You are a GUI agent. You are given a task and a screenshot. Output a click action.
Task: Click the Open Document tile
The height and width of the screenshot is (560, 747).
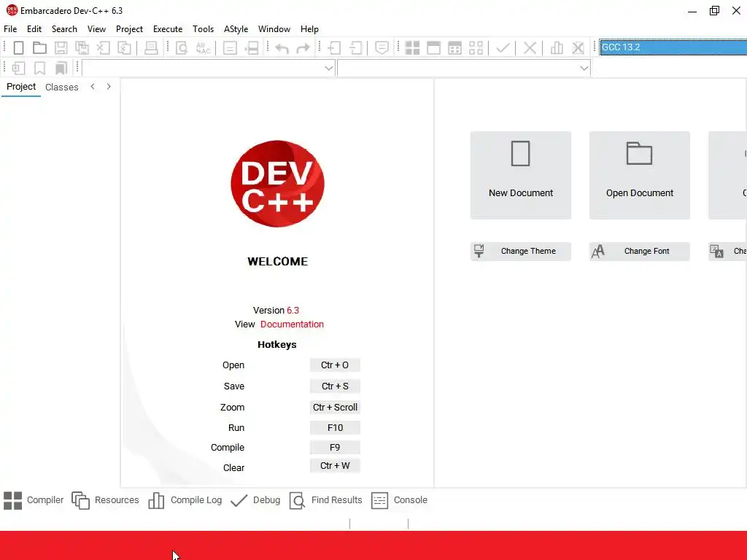coord(639,175)
